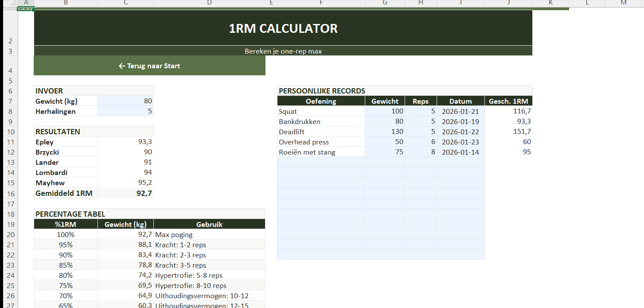The height and width of the screenshot is (308, 644).
Task: Click the 1RM CALCULATOR title banner
Action: 283,28
